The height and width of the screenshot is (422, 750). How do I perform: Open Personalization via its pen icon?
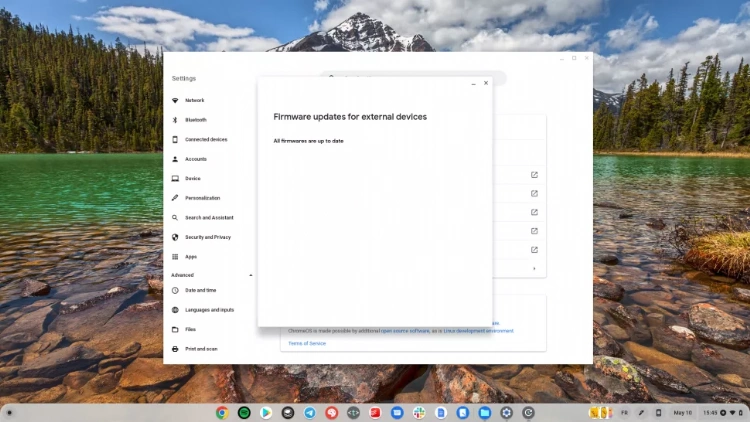coord(175,198)
